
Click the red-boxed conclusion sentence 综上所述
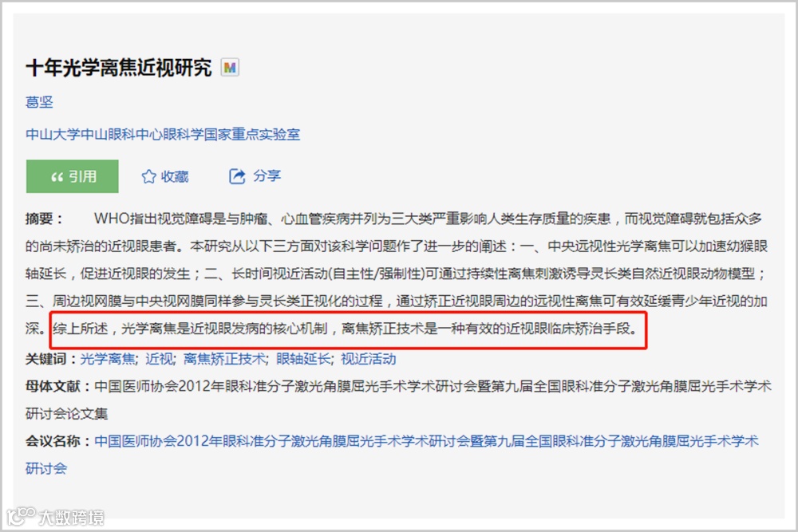345,329
